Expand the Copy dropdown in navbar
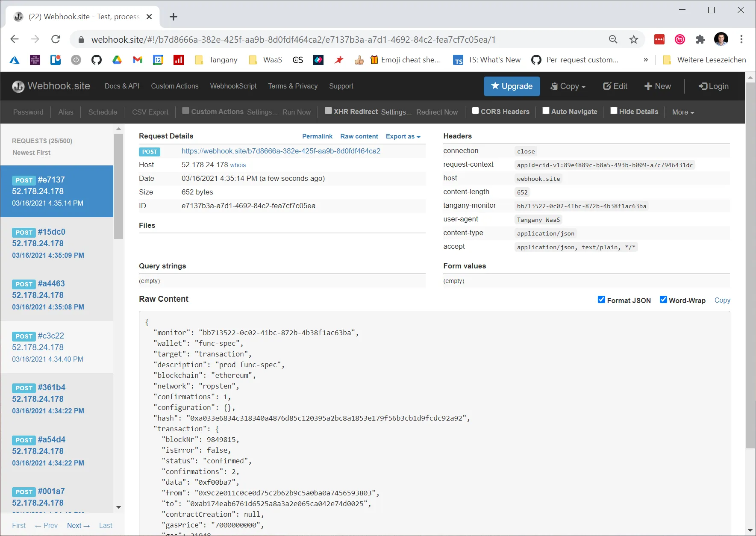 pyautogui.click(x=568, y=86)
